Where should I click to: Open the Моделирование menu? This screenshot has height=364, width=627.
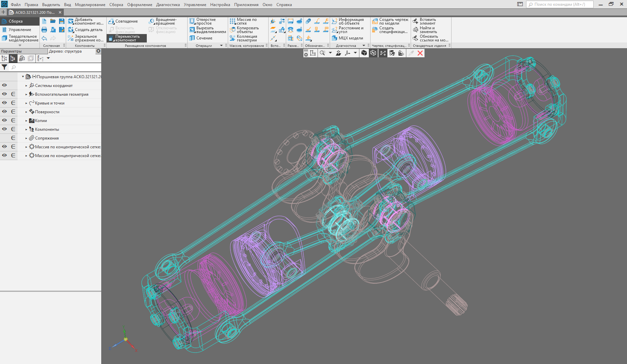click(90, 5)
